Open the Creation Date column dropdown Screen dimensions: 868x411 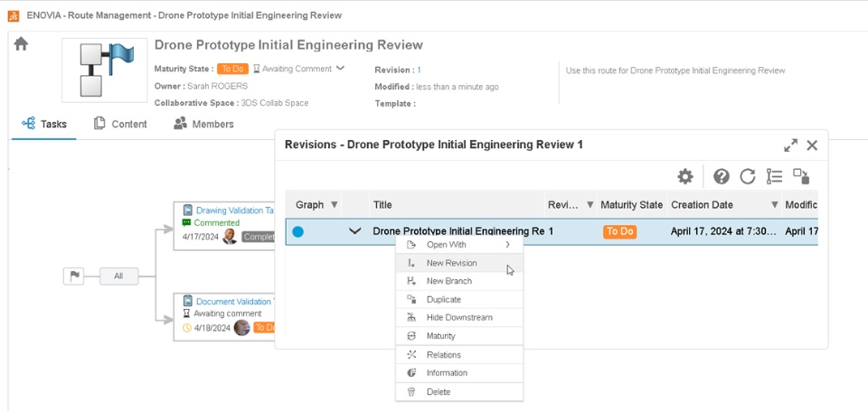tap(774, 205)
